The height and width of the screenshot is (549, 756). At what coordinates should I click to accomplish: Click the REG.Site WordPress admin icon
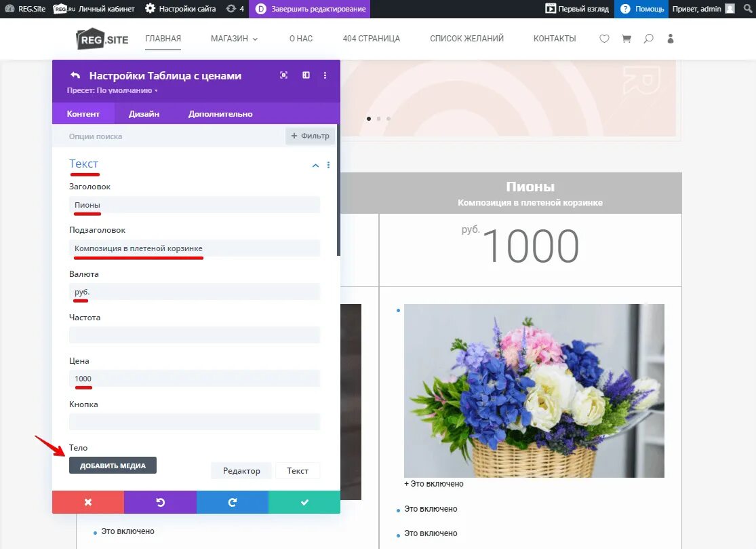tap(26, 9)
